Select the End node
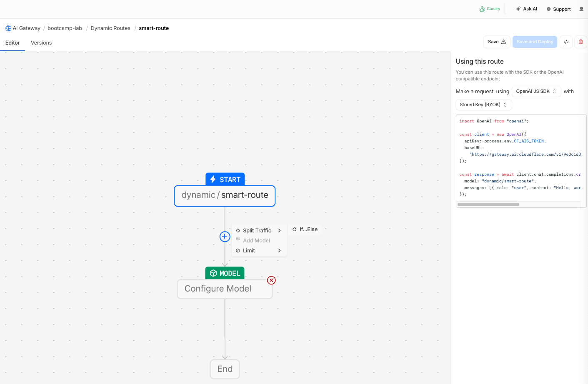The width and height of the screenshot is (588, 384). [225, 369]
